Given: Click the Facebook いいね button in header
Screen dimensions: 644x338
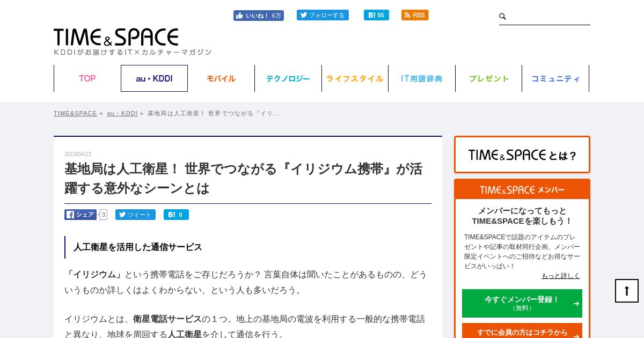Looking at the screenshot, I should (x=258, y=16).
